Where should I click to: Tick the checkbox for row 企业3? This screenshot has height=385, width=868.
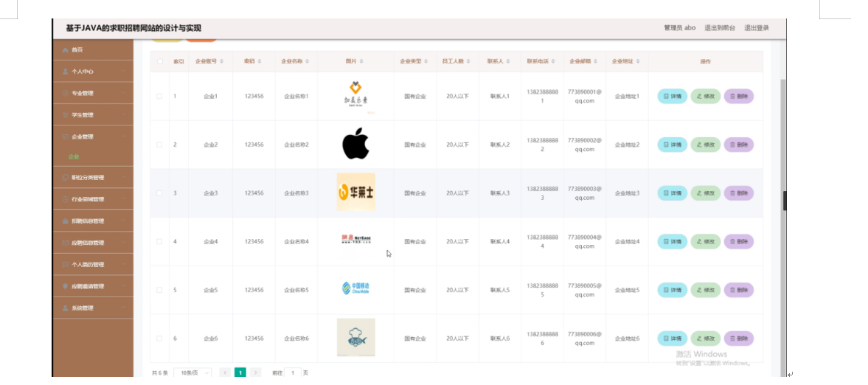click(159, 193)
